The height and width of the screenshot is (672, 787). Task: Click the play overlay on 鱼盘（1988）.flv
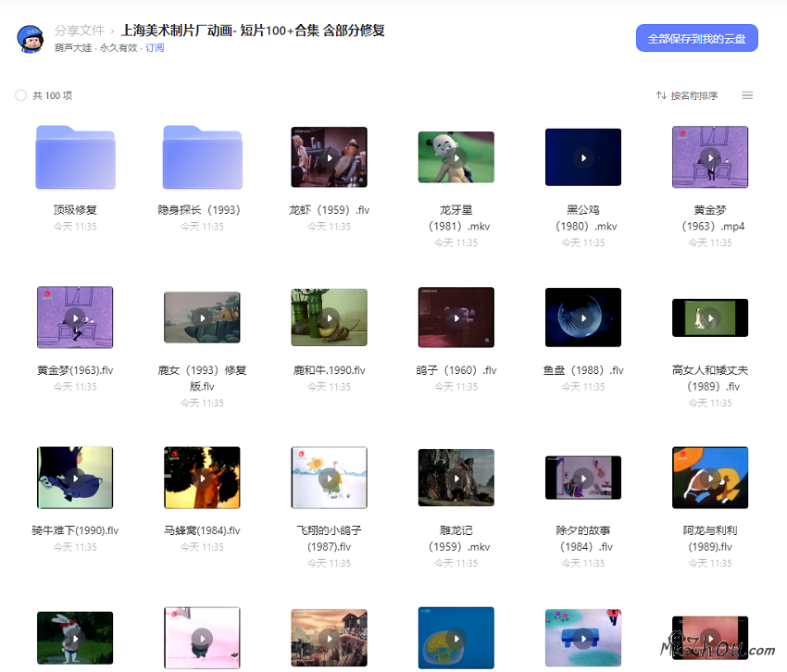click(582, 317)
